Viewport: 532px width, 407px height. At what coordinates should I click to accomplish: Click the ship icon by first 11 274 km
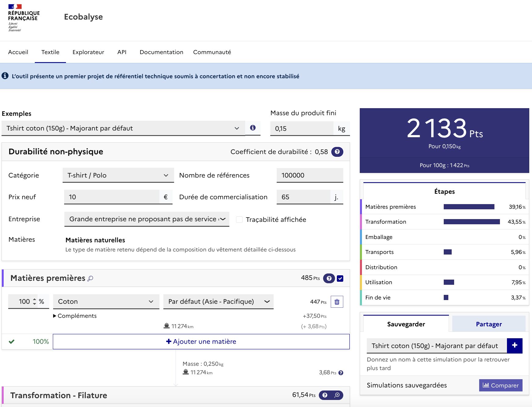[167, 326]
